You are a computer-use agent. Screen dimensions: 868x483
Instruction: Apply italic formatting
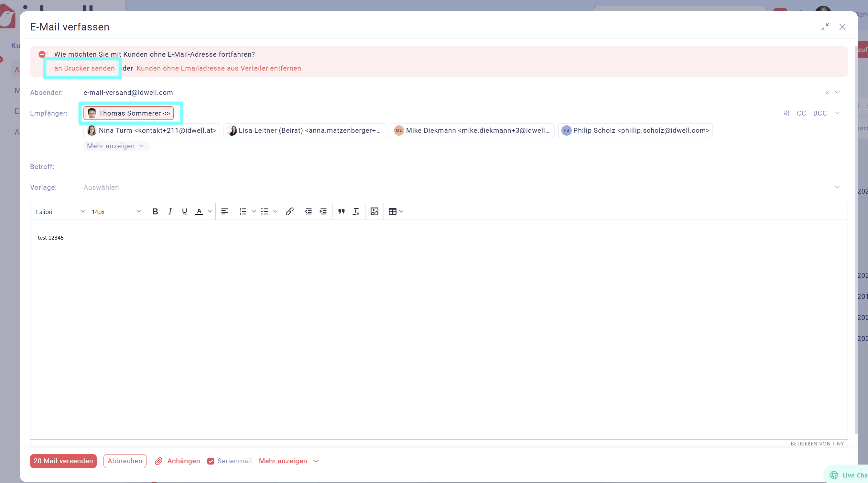coord(170,211)
